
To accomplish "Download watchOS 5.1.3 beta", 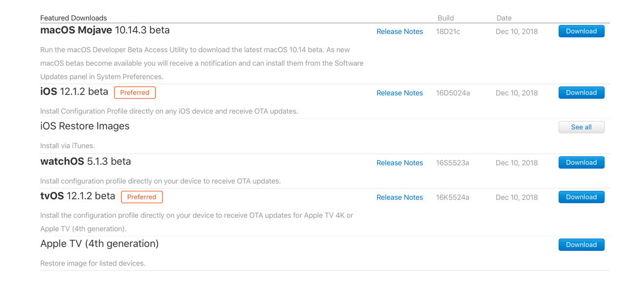I will pos(581,163).
